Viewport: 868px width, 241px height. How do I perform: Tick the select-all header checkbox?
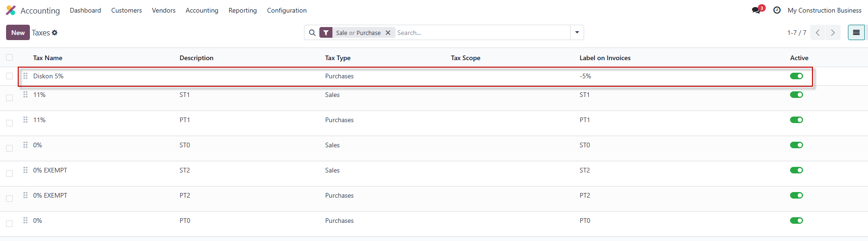pos(9,57)
